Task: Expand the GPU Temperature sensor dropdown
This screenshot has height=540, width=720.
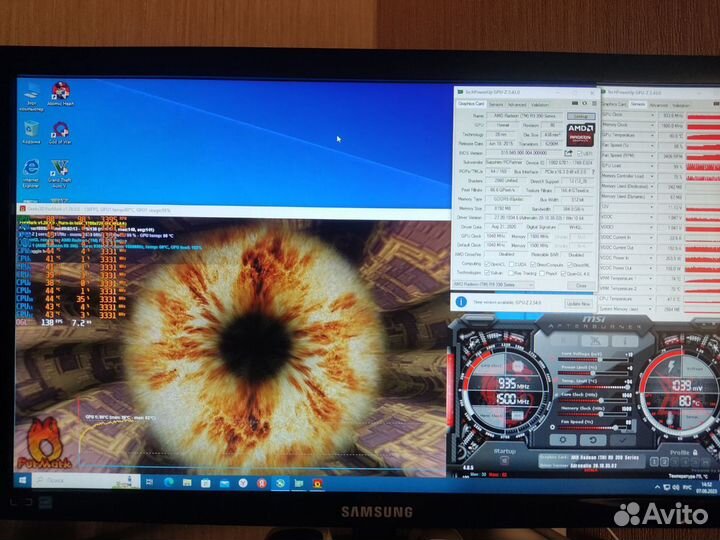Action: [x=652, y=135]
